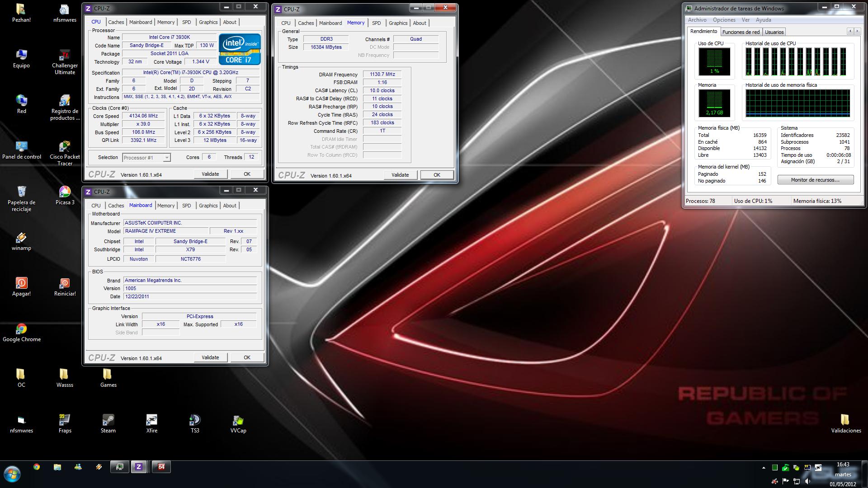The image size is (868, 488).
Task: Select the Rendimiento tab in Task Manager
Action: pos(703,32)
